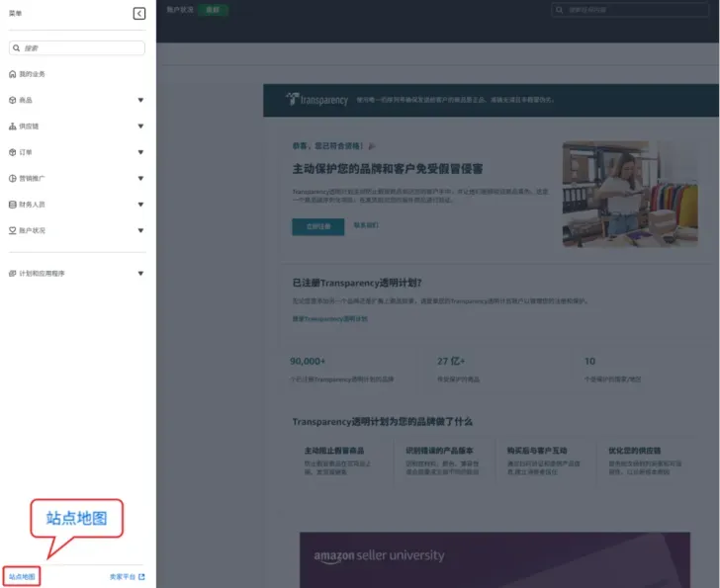Click the 已注册Transparency透明计划? heading
The height and width of the screenshot is (588, 720).
point(357,283)
